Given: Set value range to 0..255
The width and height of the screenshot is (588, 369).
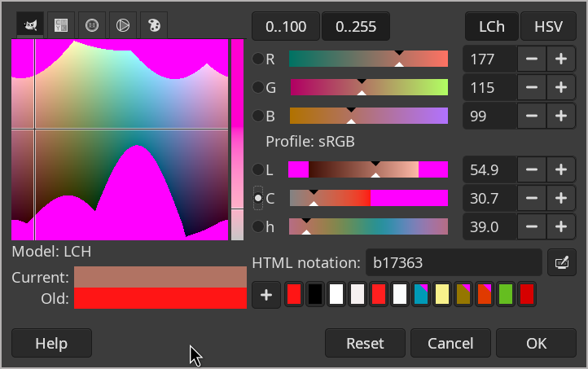Looking at the screenshot, I should pos(356,26).
